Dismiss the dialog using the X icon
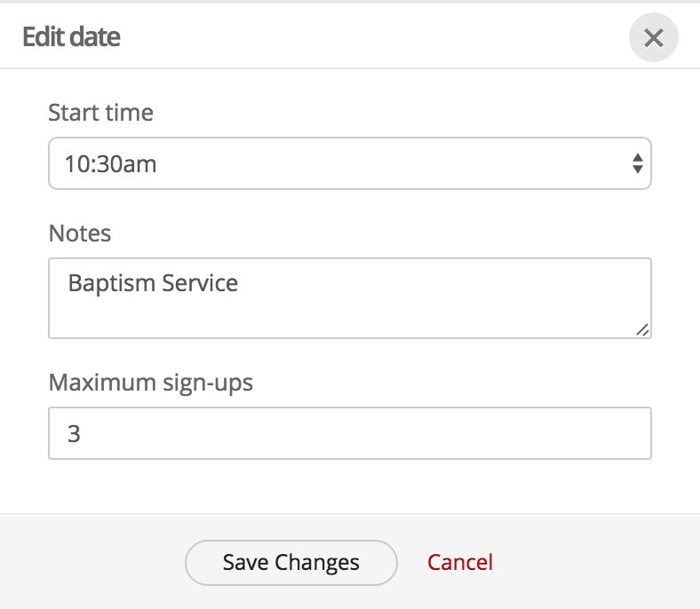The width and height of the screenshot is (700, 609). (x=653, y=38)
